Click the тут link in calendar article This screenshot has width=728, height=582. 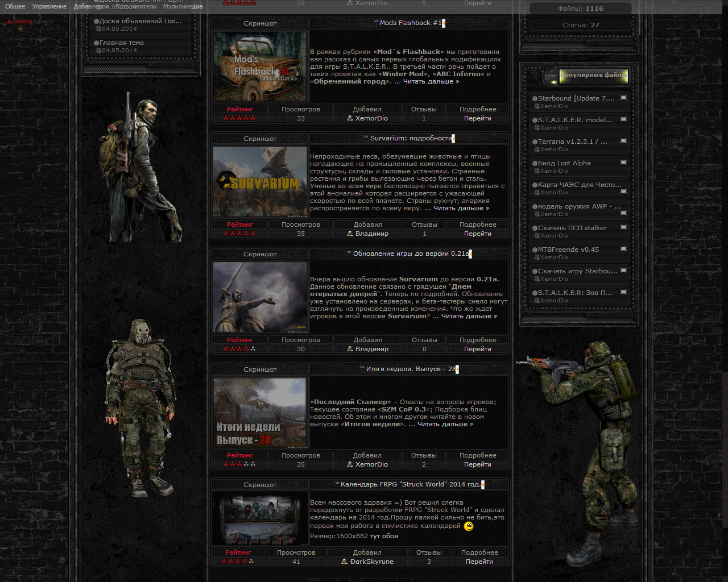click(x=375, y=536)
